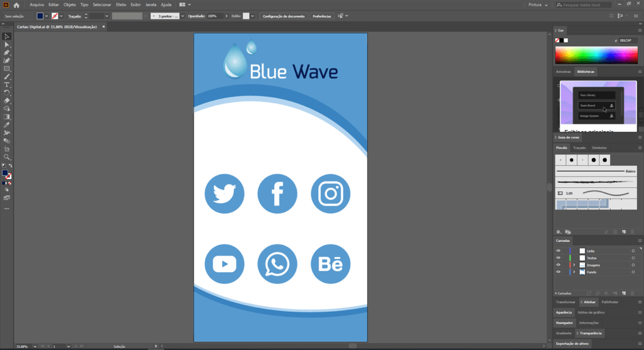Switch to the Amostras tab
This screenshot has width=644, height=350.
563,72
